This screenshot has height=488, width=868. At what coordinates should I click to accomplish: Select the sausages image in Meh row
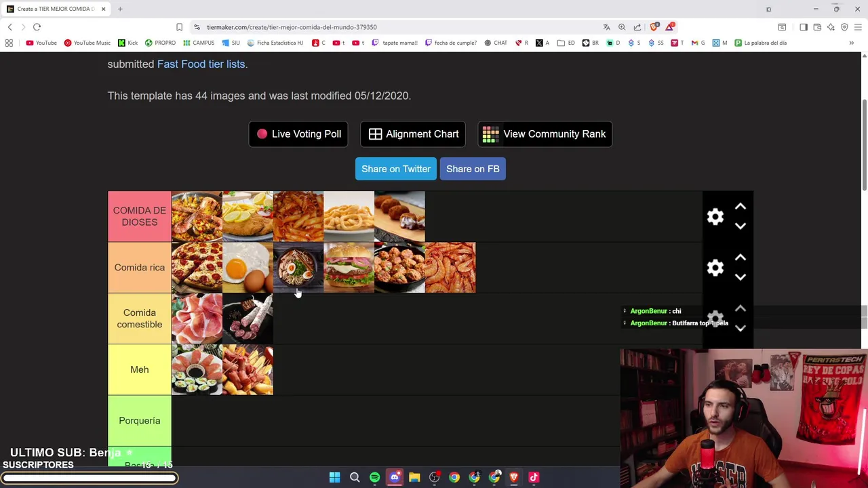point(248,369)
